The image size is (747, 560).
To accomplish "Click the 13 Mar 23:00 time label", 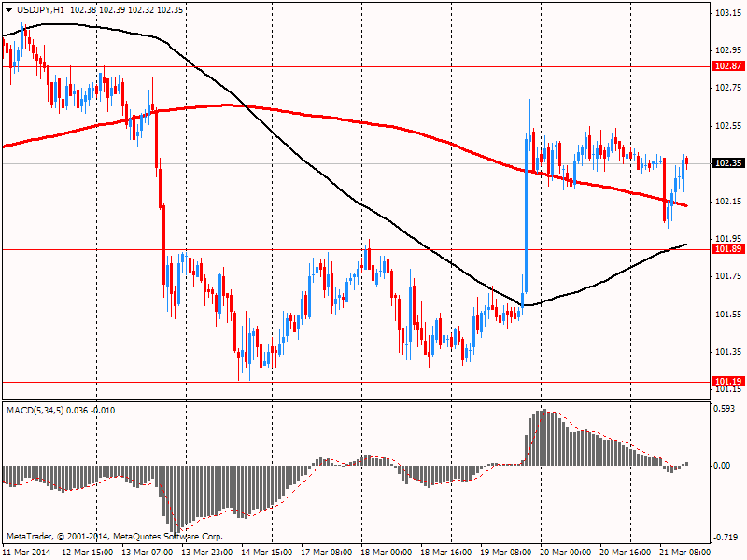I will tap(207, 553).
